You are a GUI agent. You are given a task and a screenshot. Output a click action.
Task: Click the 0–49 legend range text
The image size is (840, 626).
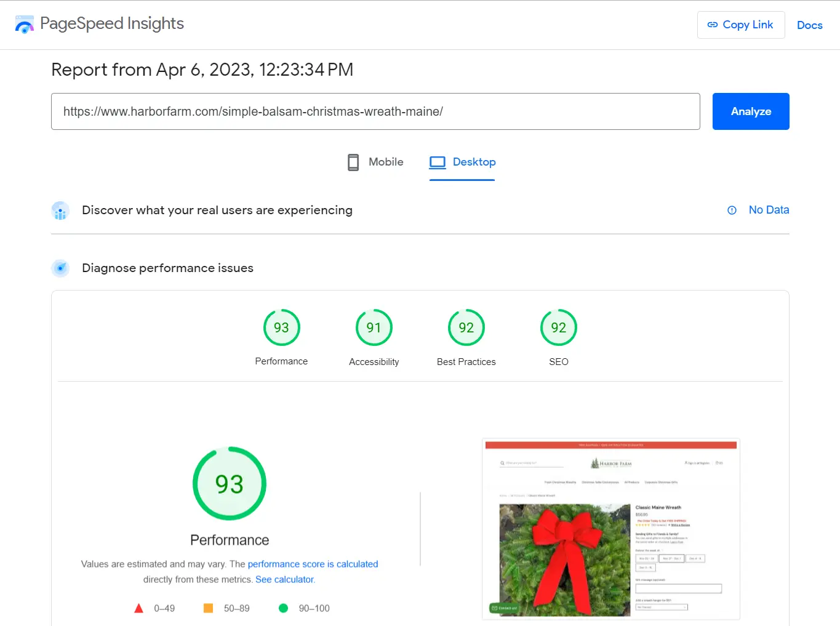click(x=164, y=608)
